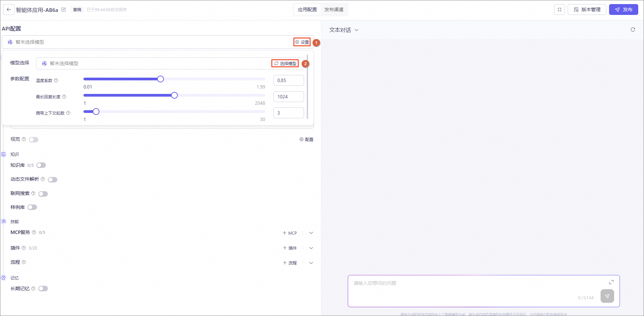Expand the MCP服务 section chevron
The image size is (644, 316).
[x=311, y=233]
